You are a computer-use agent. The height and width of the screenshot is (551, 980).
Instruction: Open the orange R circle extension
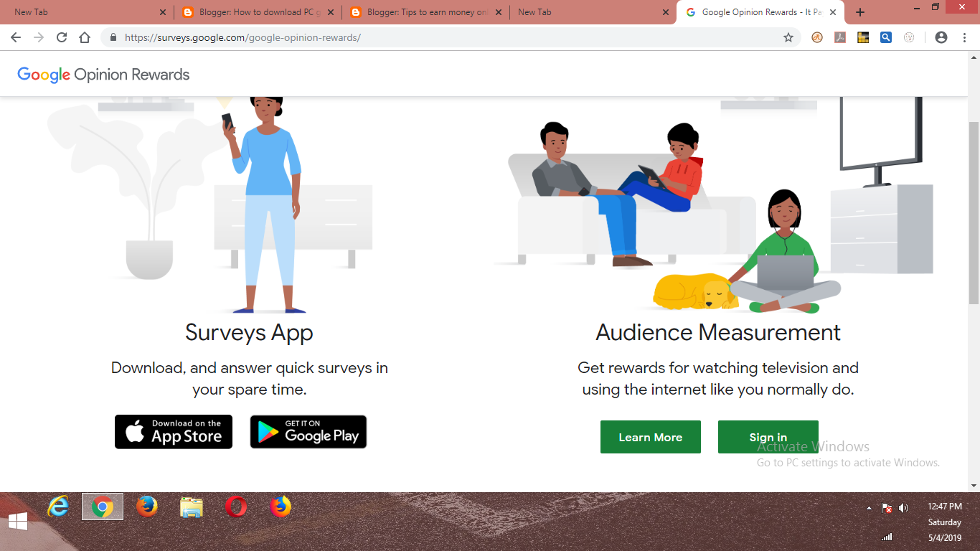pyautogui.click(x=817, y=37)
